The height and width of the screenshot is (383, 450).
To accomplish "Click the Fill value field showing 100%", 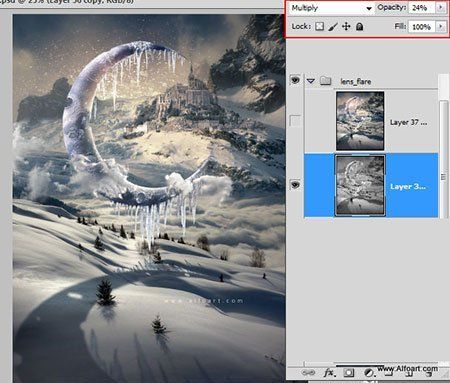I will (x=422, y=27).
